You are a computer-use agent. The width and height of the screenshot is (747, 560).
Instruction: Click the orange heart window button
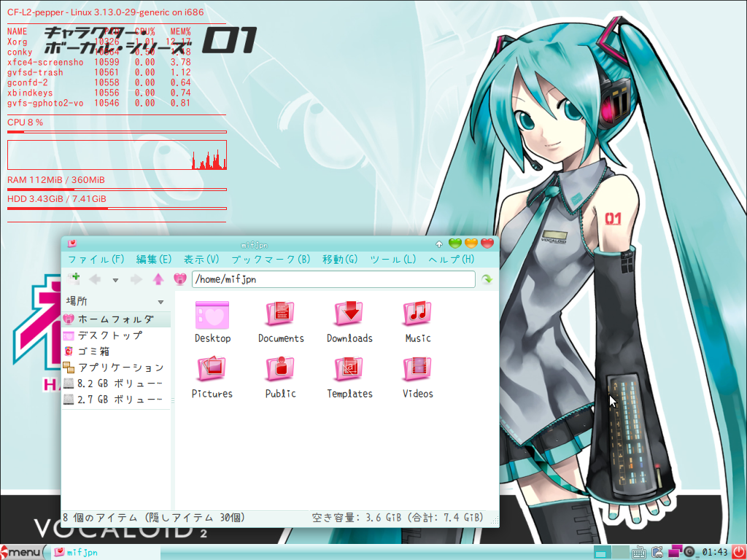coord(471,244)
